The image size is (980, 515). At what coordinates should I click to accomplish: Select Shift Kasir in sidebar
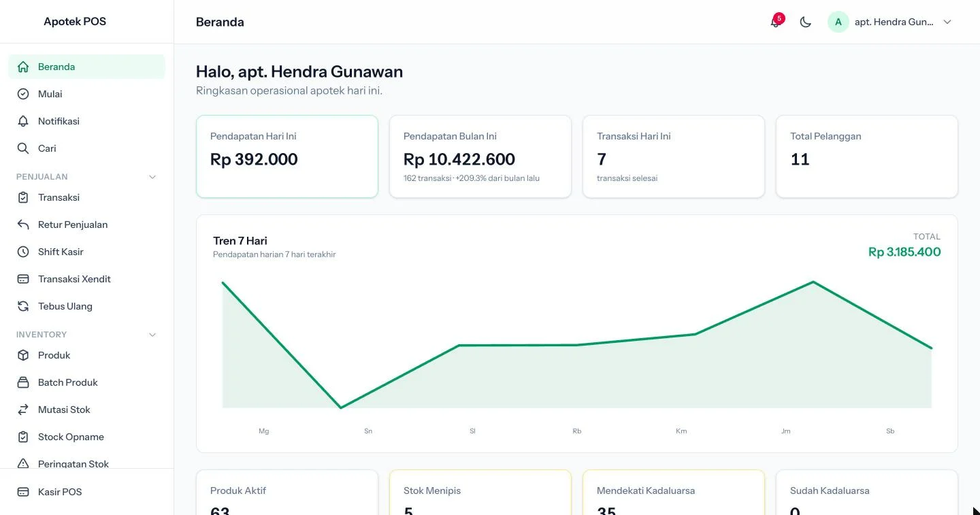86,252
